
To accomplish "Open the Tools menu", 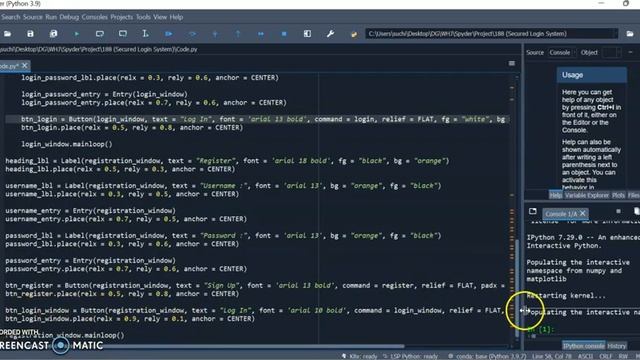I will click(x=143, y=17).
